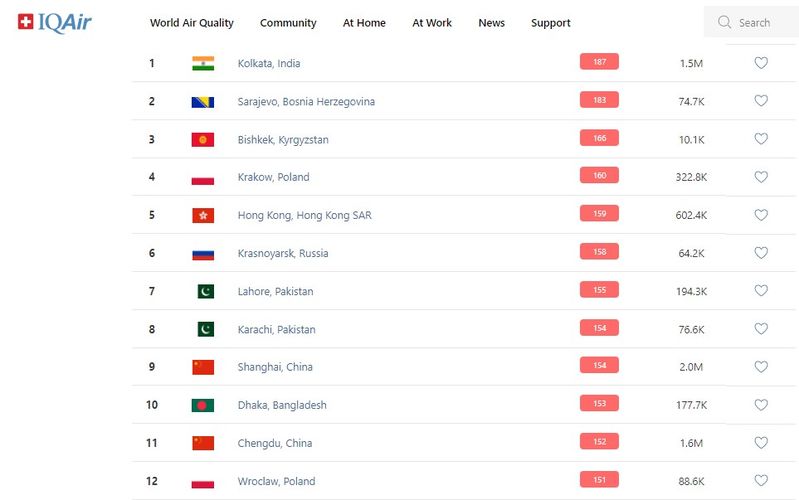Click the IQAir logo
The width and height of the screenshot is (799, 500).
click(x=54, y=22)
